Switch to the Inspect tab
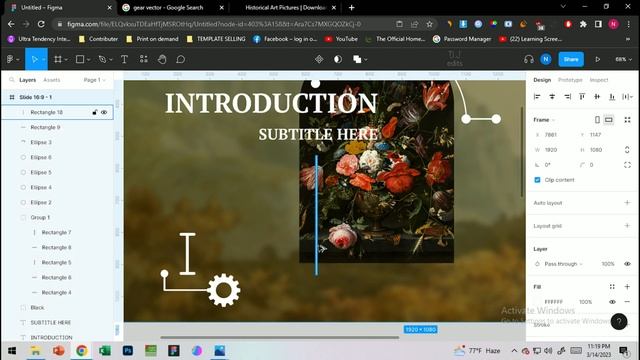The image size is (640, 360). point(599,80)
